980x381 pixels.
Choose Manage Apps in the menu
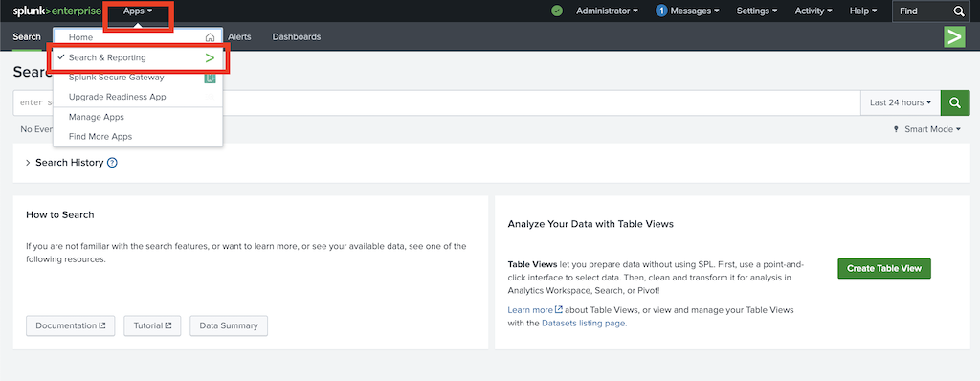(138, 117)
